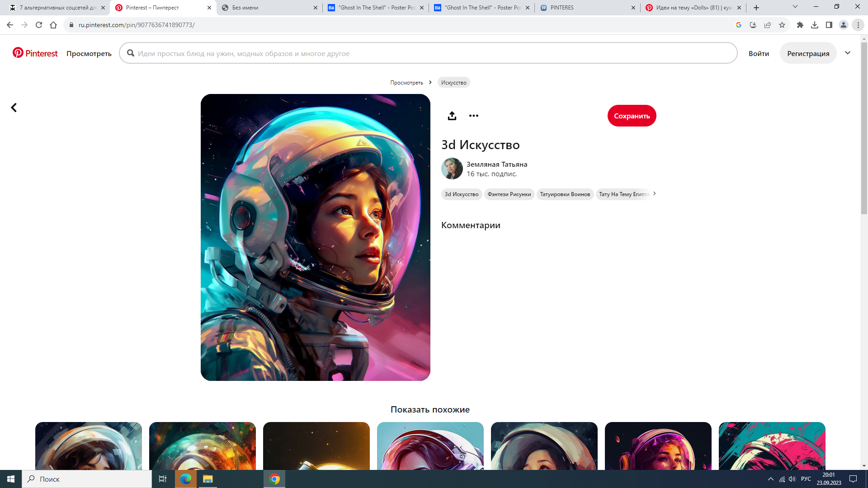The width and height of the screenshot is (868, 488).
Task: Switch to the 'Без имени' tab
Action: (269, 8)
